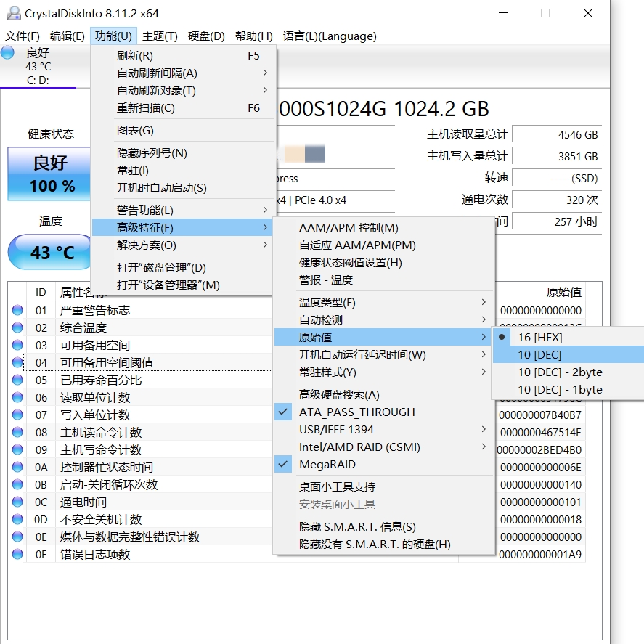Click the status orb for attribute 01 严重警告标志
The width and height of the screenshot is (644, 644).
tap(17, 310)
